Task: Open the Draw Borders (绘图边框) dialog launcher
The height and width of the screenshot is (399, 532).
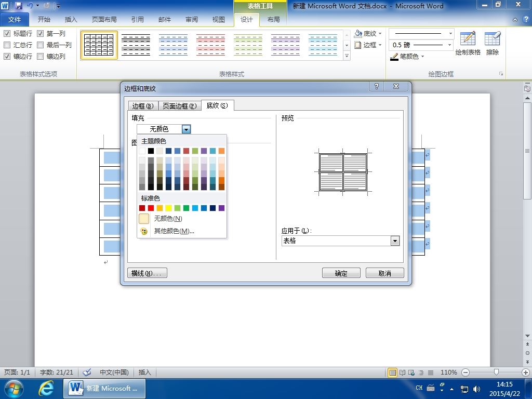Action: [x=501, y=74]
